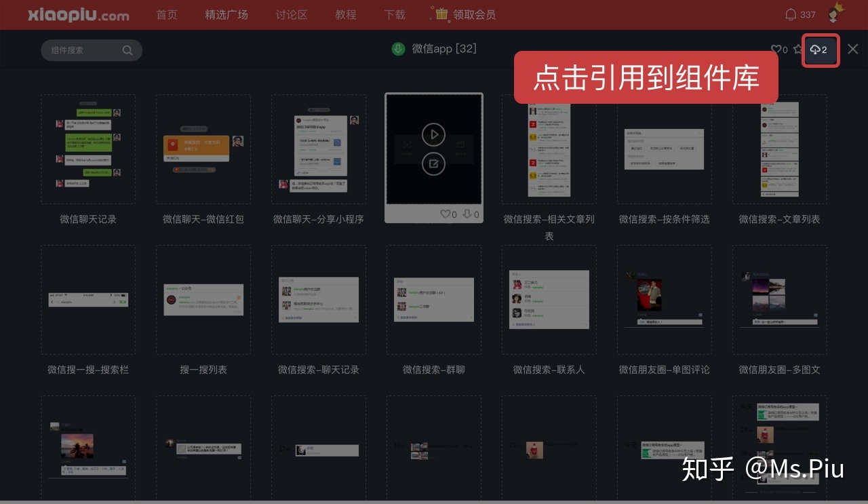868x504 pixels.
Task: Click the 微信朋友圈-多图文 label
Action: (x=780, y=370)
